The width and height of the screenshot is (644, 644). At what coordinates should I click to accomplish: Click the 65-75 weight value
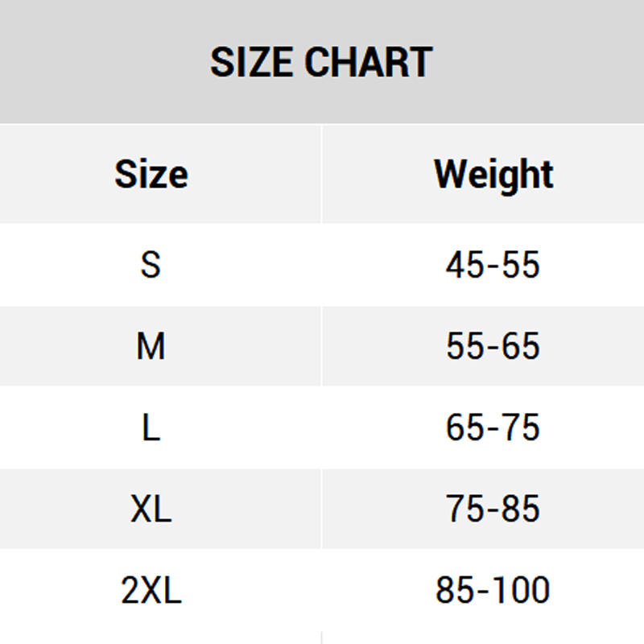[493, 427]
